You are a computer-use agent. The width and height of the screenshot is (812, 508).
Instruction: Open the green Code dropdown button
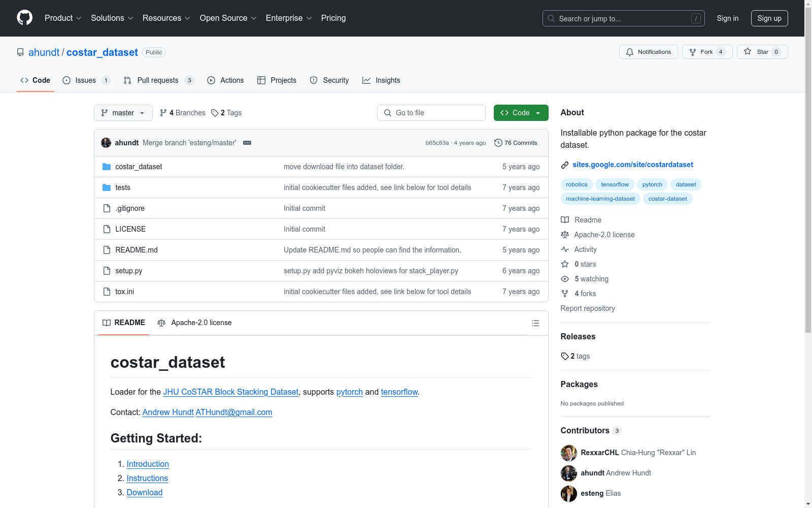click(521, 113)
